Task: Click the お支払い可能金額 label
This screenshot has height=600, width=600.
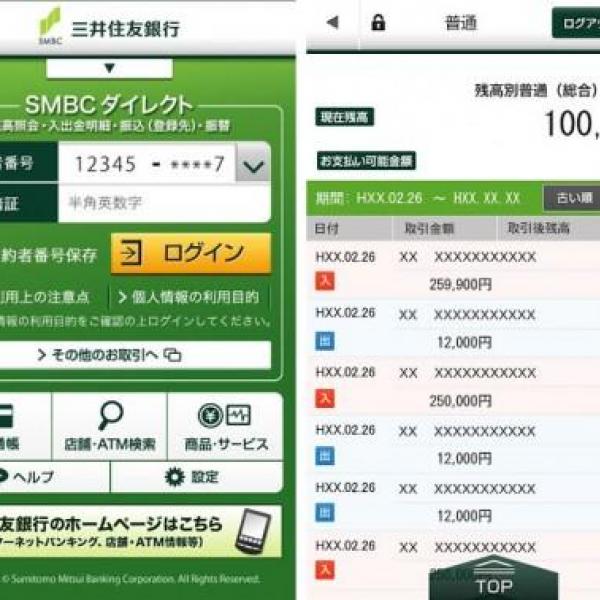Action: pos(366,161)
